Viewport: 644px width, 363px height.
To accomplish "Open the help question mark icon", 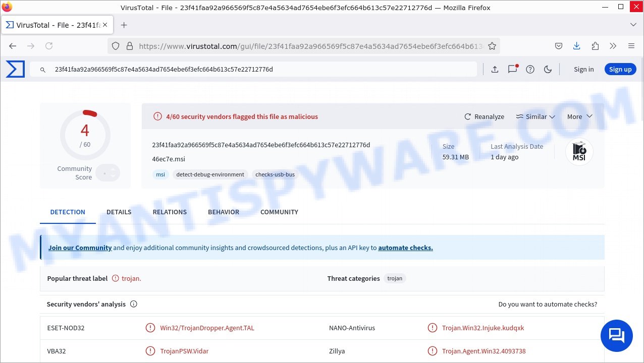I will tap(530, 70).
